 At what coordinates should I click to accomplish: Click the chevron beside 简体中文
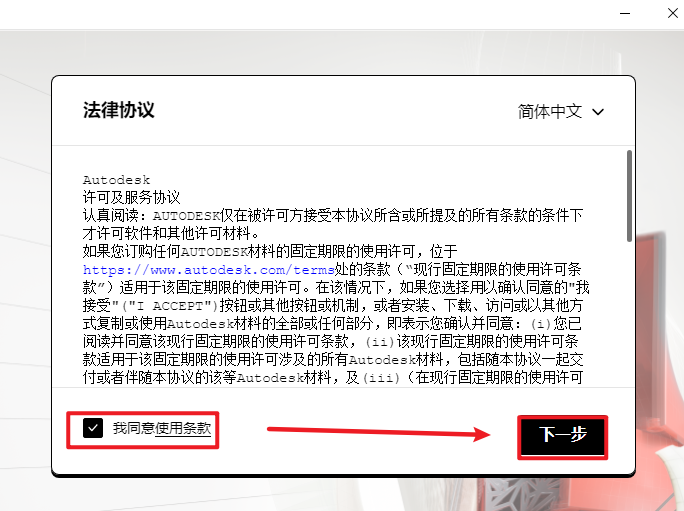598,112
